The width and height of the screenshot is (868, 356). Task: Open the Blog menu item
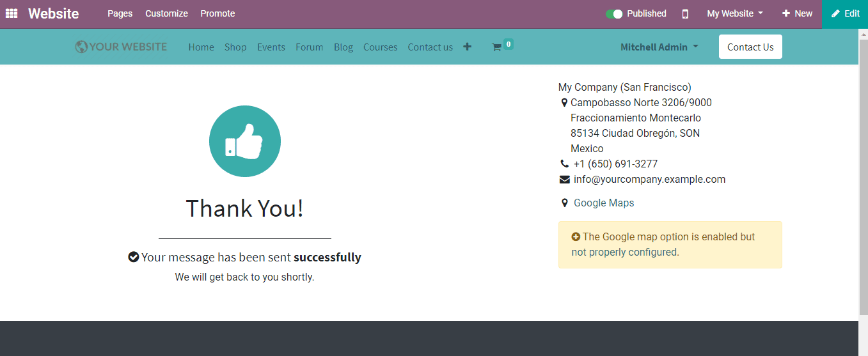[343, 47]
